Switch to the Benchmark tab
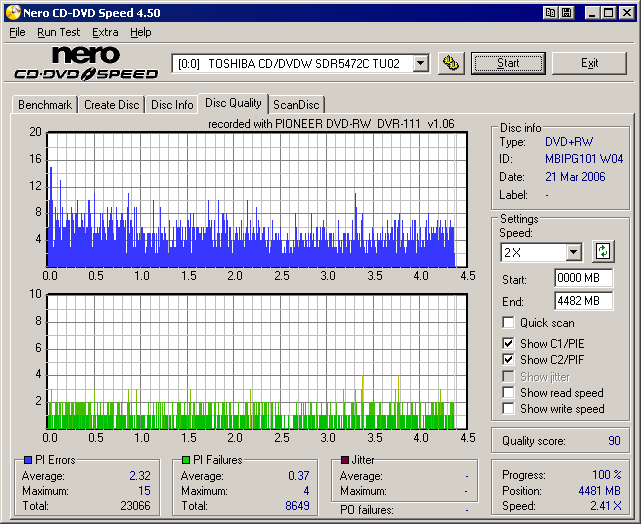The width and height of the screenshot is (641, 524). click(45, 105)
